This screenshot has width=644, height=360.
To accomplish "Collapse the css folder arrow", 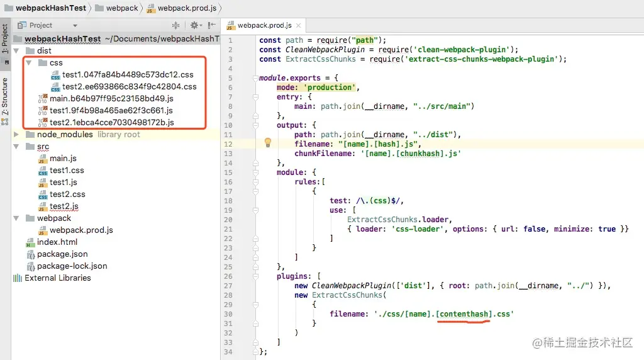I will [29, 63].
